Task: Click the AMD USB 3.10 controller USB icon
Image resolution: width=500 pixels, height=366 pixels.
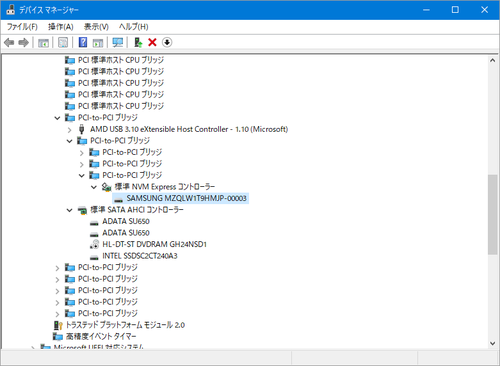Action: (81, 129)
